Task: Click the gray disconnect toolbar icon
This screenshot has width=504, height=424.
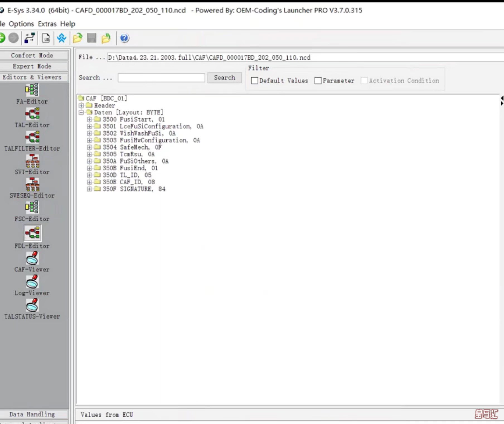Action: [13, 38]
